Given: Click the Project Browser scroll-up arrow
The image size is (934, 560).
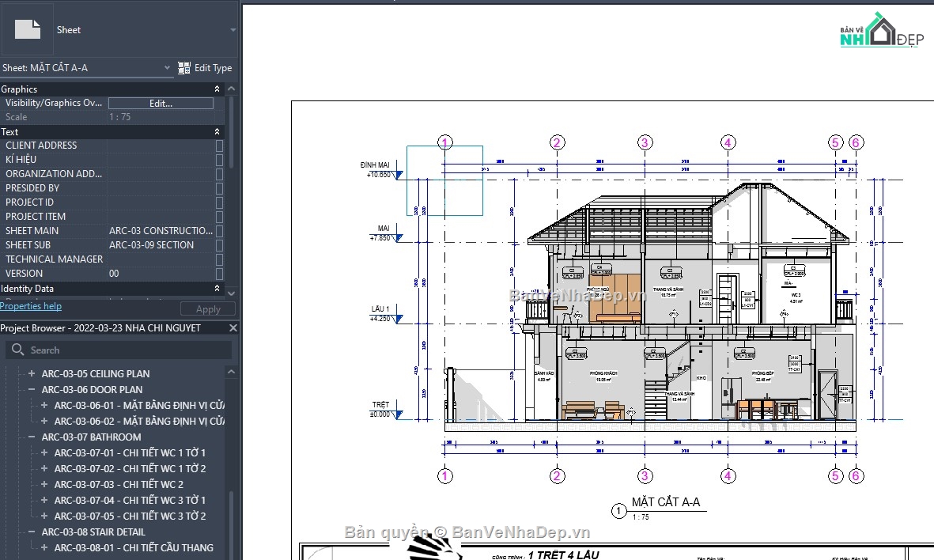Looking at the screenshot, I should tap(231, 372).
